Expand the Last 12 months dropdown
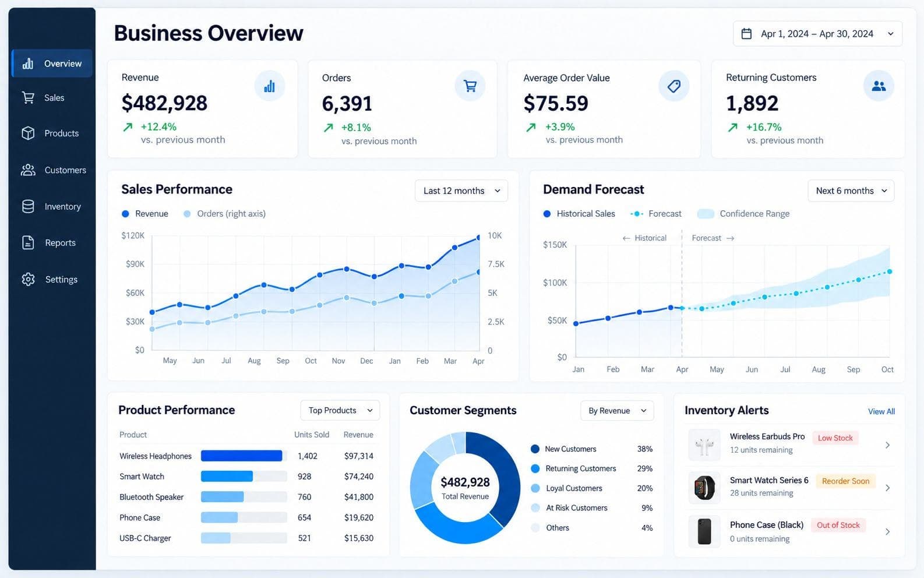This screenshot has height=578, width=924. [x=461, y=191]
